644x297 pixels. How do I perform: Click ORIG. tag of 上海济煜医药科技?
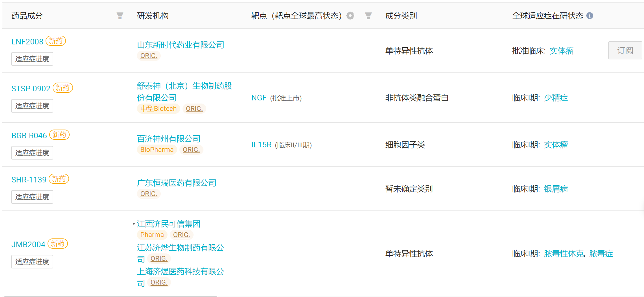(159, 282)
